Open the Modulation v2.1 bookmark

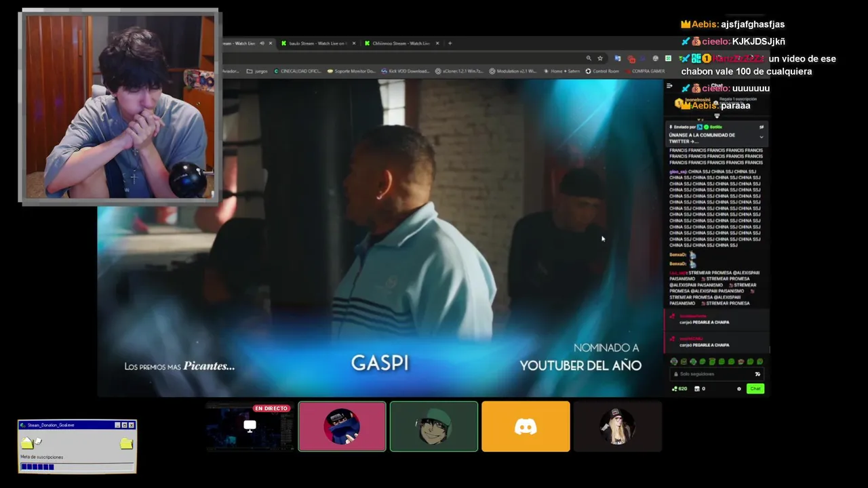tap(513, 71)
